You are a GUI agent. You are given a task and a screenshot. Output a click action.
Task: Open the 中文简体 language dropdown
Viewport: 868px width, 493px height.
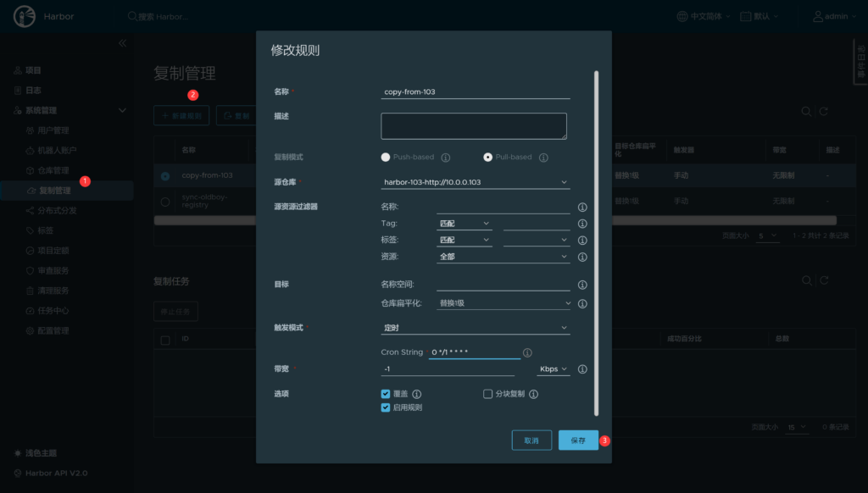click(x=704, y=17)
